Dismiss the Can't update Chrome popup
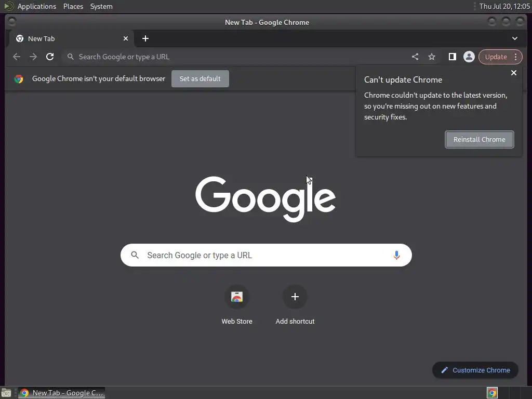532x399 pixels. coord(514,73)
